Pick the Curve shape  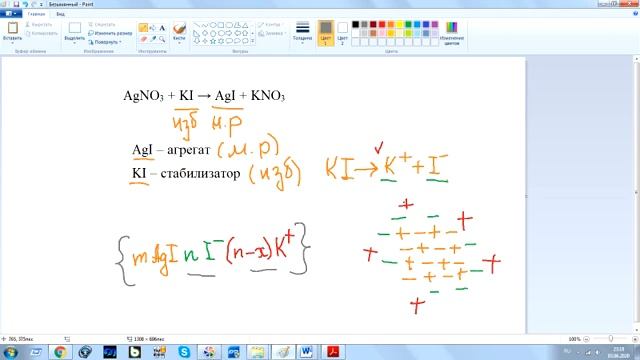coord(204,25)
